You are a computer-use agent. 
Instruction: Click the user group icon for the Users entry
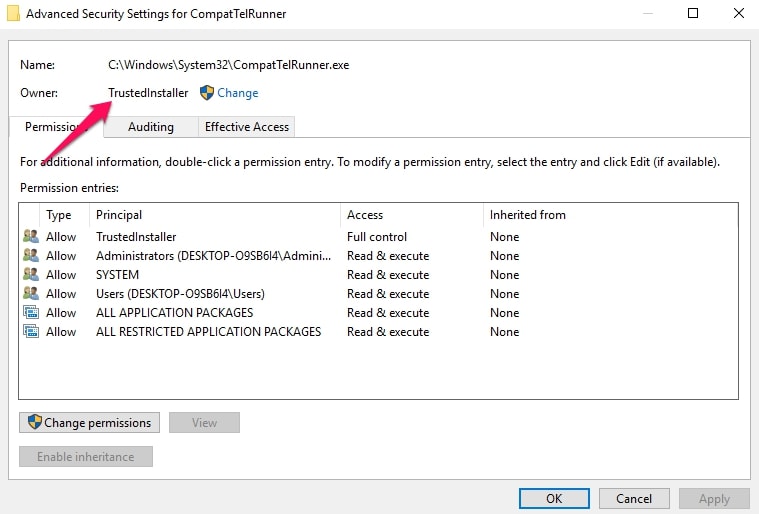31,293
